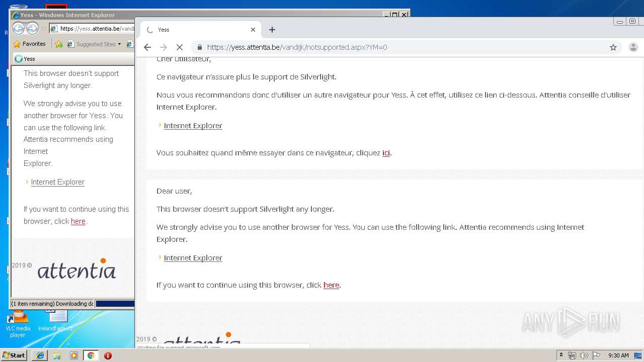The width and height of the screenshot is (644, 362).
Task: Click 'Ce navigateur n'assure plus' sentence
Action: 247,77
